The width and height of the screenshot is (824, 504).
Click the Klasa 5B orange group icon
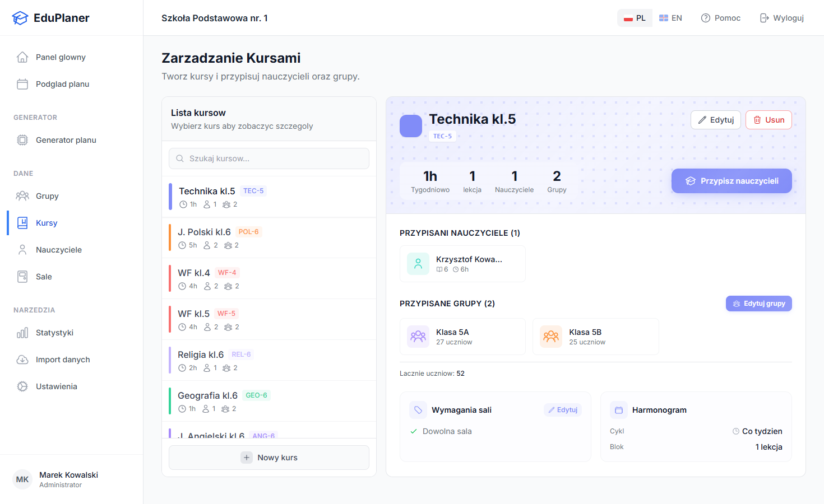(551, 337)
